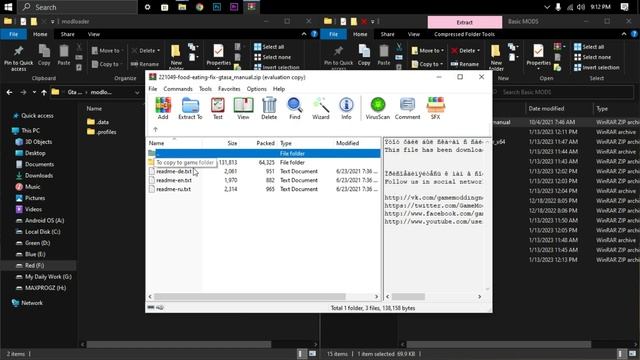Open the Share tab in modloader window
Image resolution: width=640 pixels, height=360 pixels.
(x=68, y=34)
